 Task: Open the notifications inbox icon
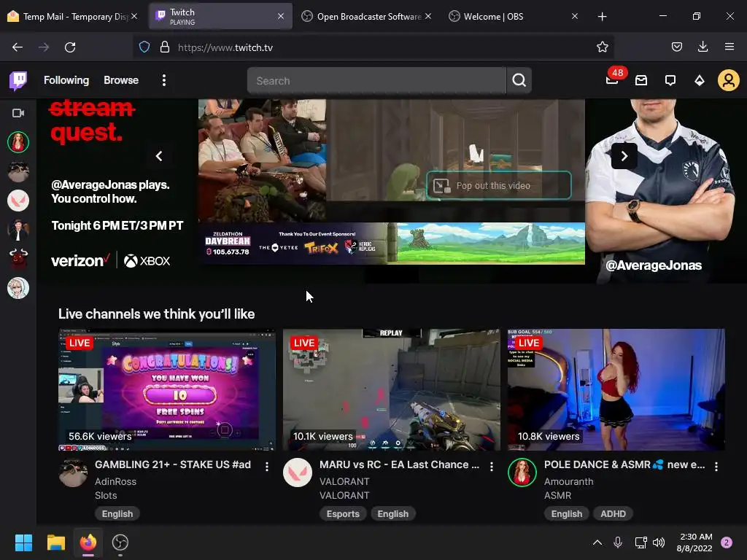(641, 80)
